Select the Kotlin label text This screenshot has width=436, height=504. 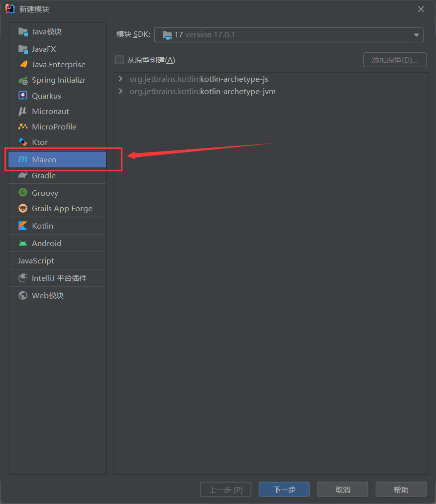tap(42, 226)
